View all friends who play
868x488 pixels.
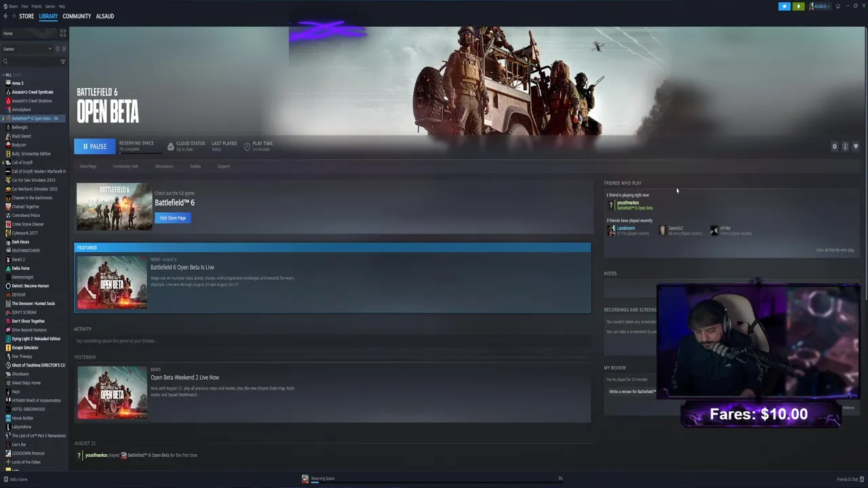point(835,250)
